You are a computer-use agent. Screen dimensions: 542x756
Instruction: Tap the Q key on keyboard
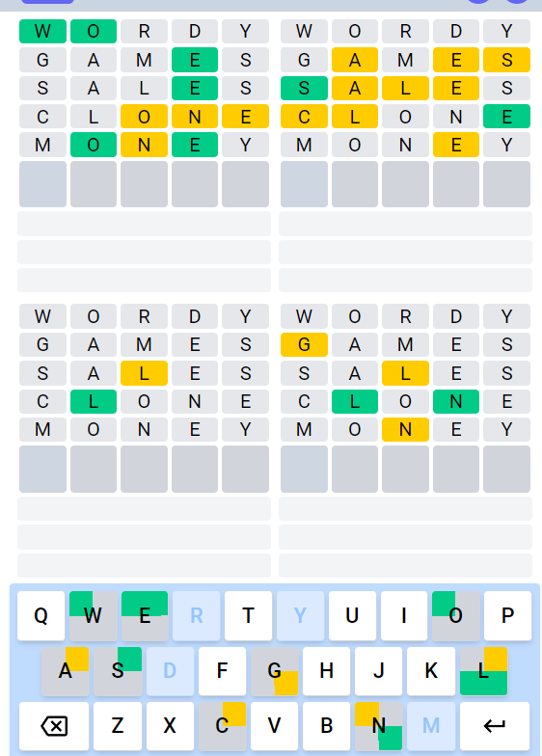click(41, 615)
